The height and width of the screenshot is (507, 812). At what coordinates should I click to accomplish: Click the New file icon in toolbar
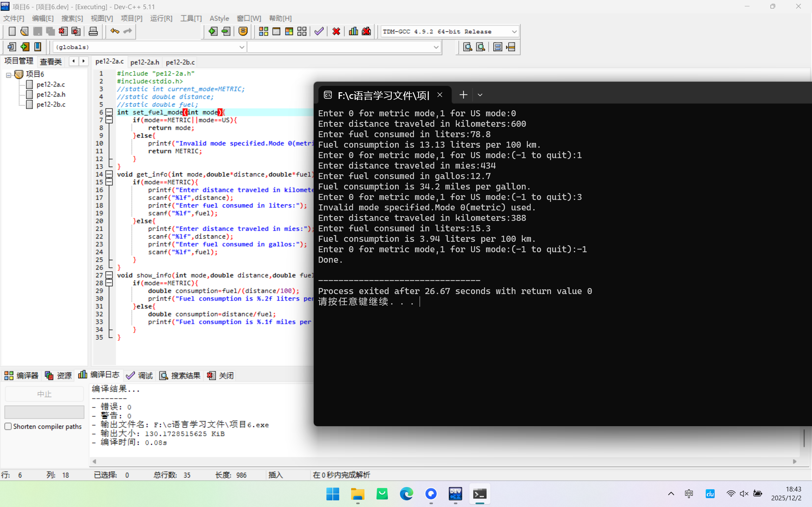coord(12,31)
